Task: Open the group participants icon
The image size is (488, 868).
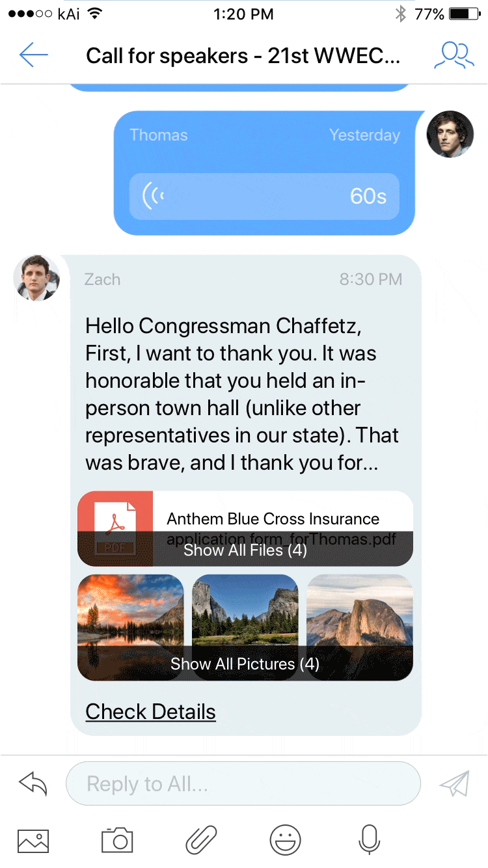Action: [x=454, y=55]
